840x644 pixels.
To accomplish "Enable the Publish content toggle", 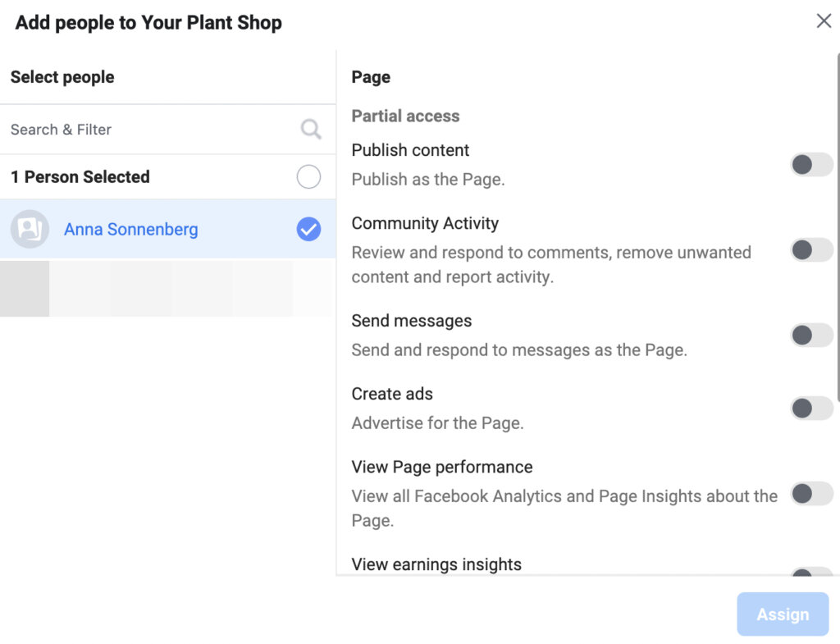I will click(810, 164).
